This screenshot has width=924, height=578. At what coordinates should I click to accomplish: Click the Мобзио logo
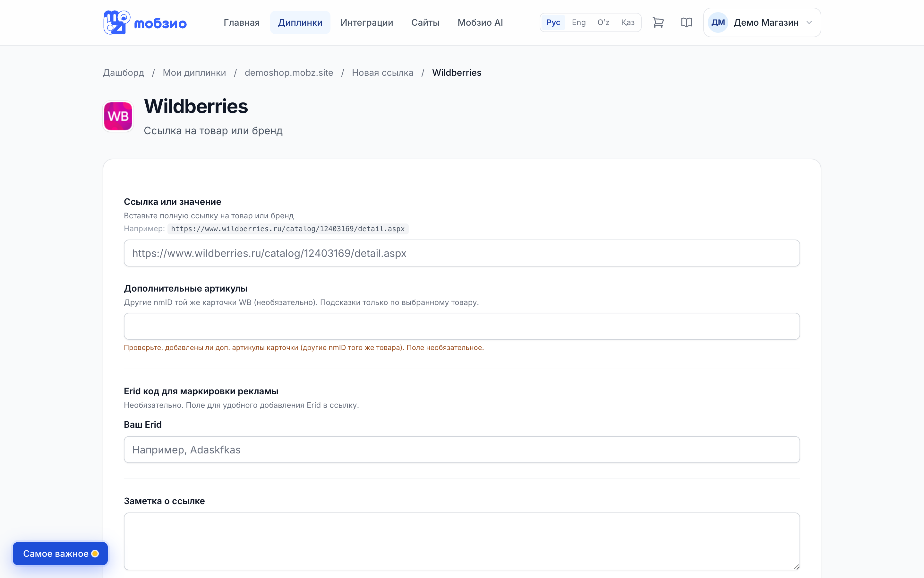click(145, 22)
